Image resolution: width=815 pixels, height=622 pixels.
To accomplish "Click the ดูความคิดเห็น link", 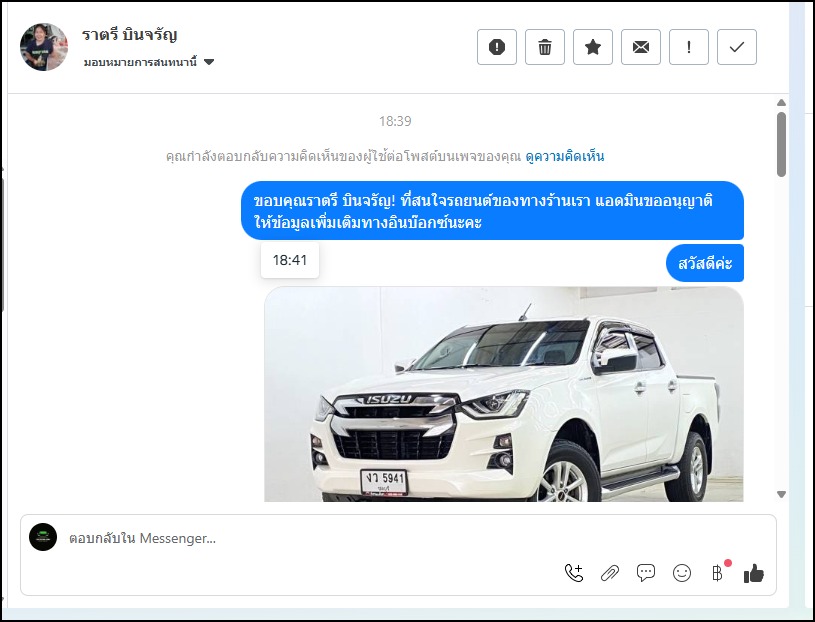I will click(564, 156).
